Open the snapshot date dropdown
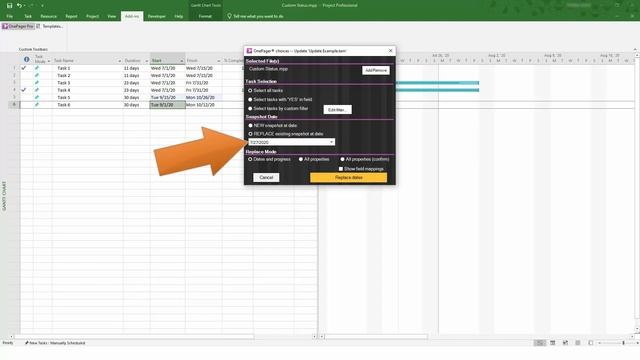 tap(331, 142)
